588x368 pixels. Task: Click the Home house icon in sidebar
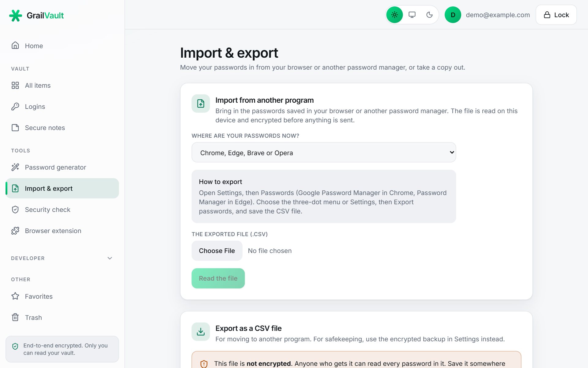click(x=15, y=45)
